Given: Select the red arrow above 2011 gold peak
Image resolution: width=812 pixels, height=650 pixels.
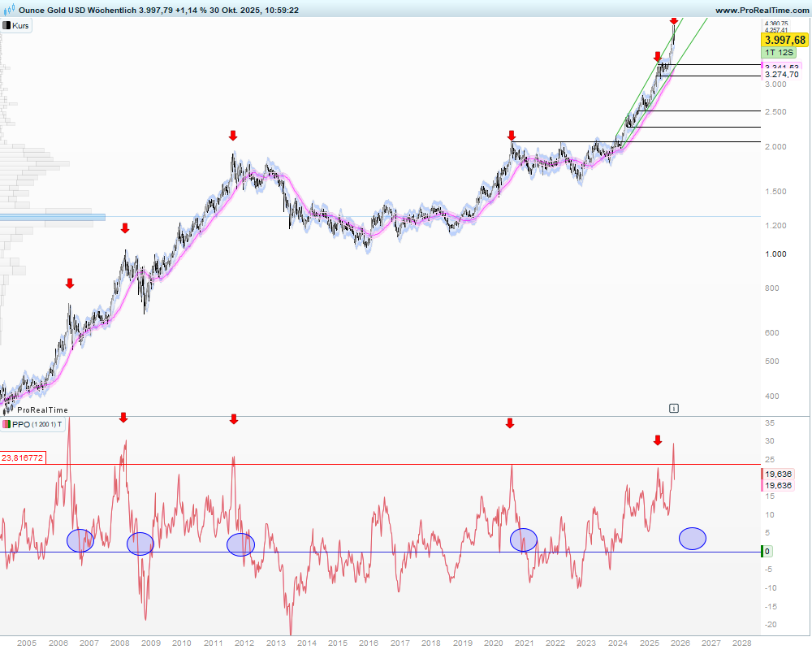Looking at the screenshot, I should [x=233, y=135].
